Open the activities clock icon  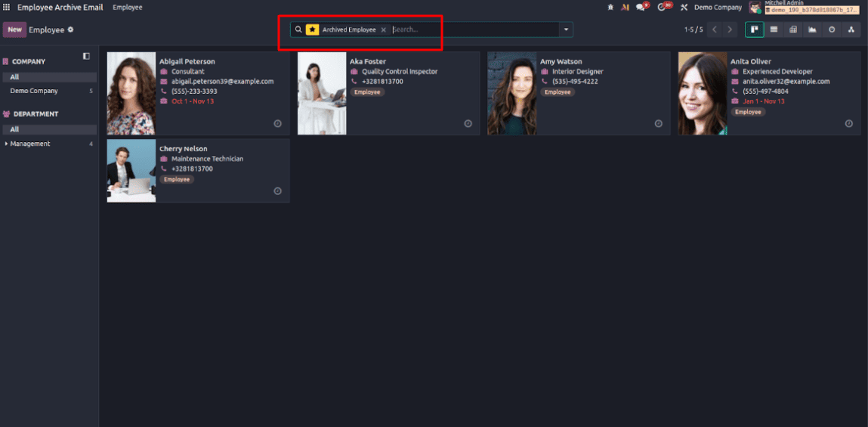pyautogui.click(x=663, y=7)
